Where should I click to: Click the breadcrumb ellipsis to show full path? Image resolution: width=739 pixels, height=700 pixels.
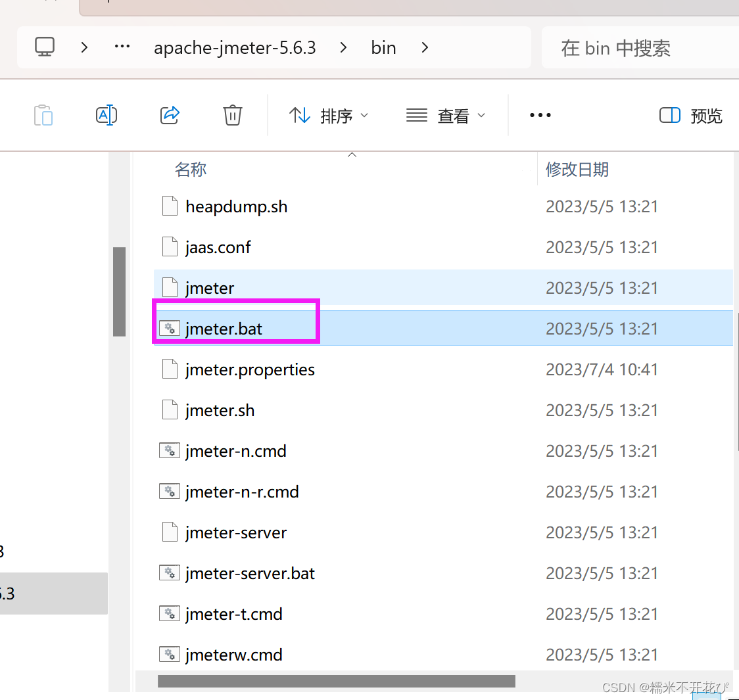tap(122, 47)
